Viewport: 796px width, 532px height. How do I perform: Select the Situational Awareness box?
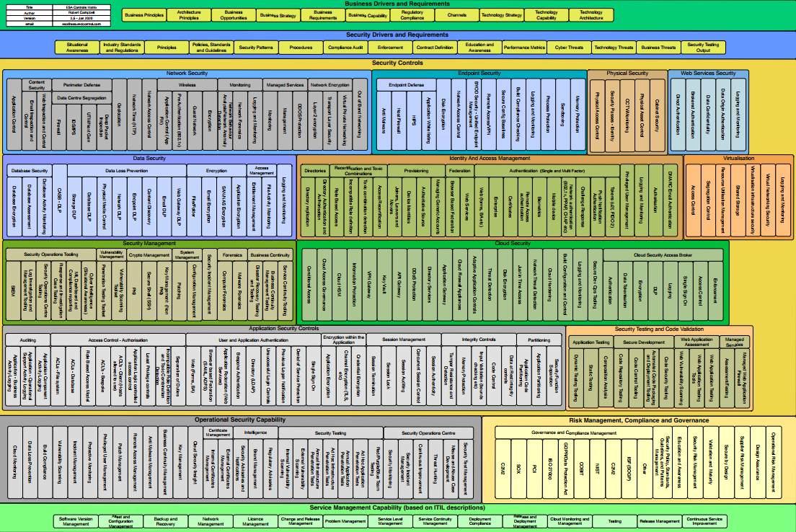coord(77,48)
